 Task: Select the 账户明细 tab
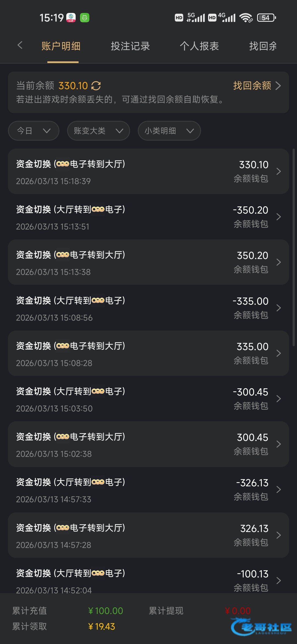coord(61,46)
